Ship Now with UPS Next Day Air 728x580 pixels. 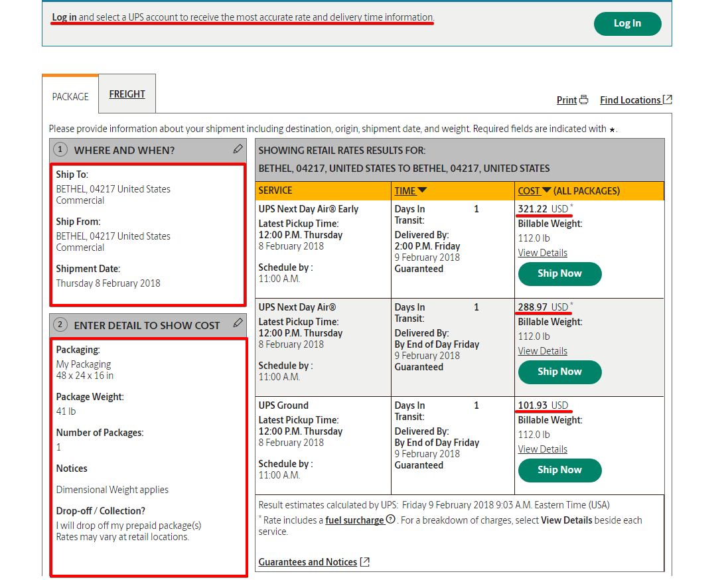pos(559,372)
